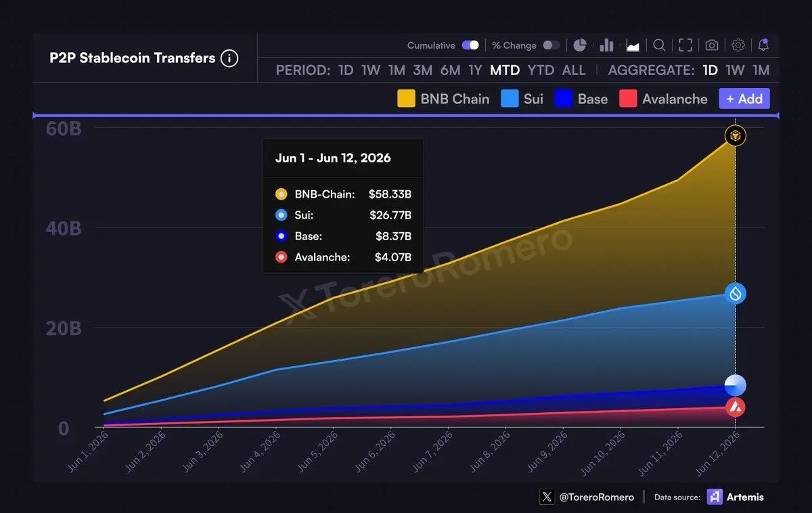
Task: Switch to pie chart view
Action: coord(580,45)
